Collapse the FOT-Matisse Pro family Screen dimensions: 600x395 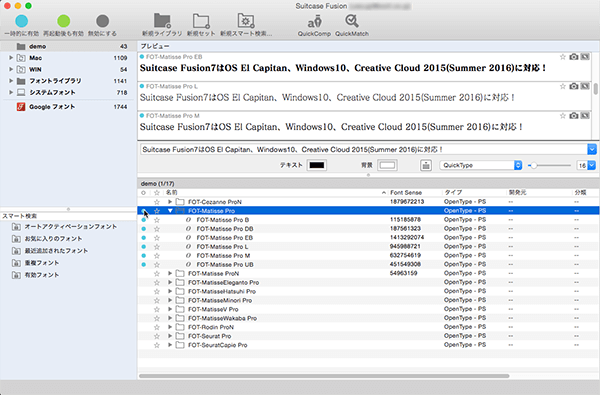pos(170,211)
